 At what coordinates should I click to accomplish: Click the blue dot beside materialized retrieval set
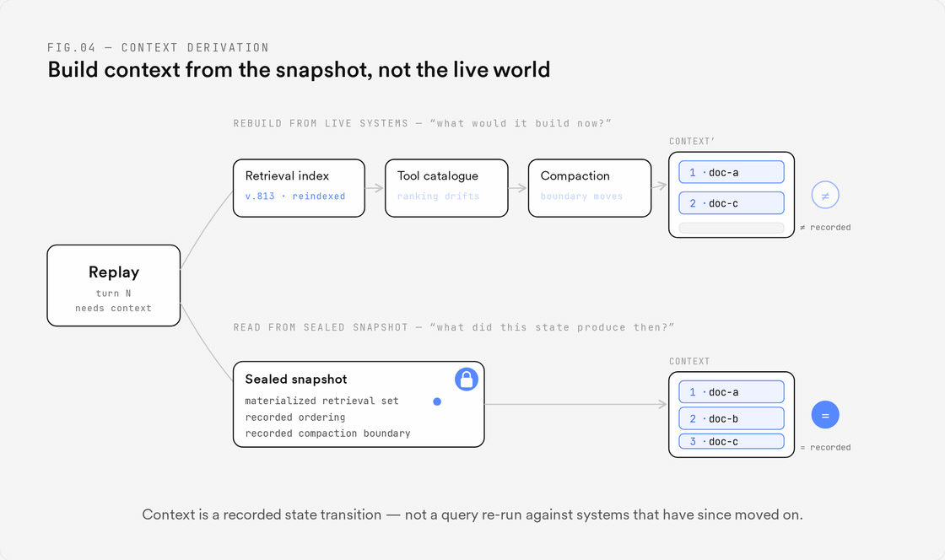tap(437, 401)
